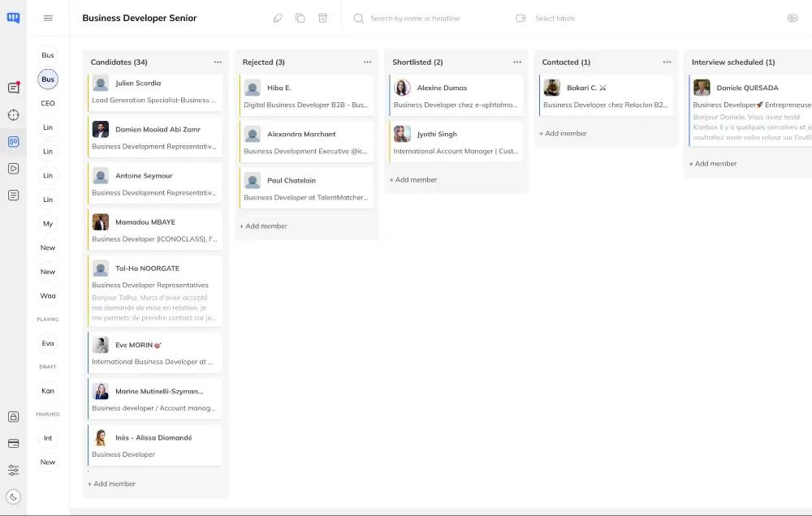The height and width of the screenshot is (516, 812).
Task: Open Paul Chatelain card in Rejected
Action: point(306,188)
